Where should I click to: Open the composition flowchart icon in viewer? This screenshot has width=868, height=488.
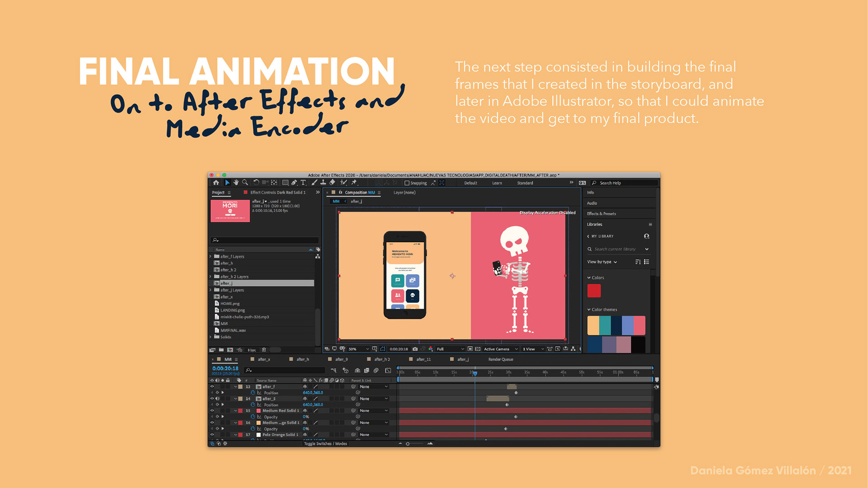click(x=573, y=349)
